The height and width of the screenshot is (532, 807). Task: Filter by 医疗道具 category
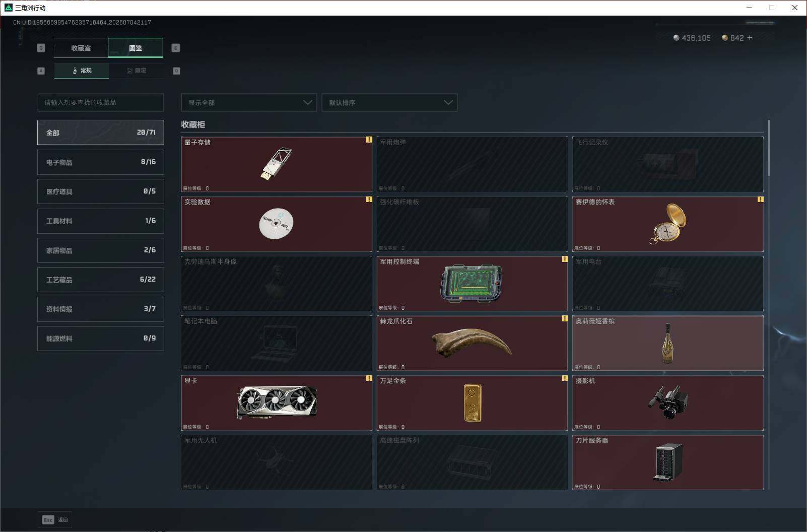(x=101, y=191)
